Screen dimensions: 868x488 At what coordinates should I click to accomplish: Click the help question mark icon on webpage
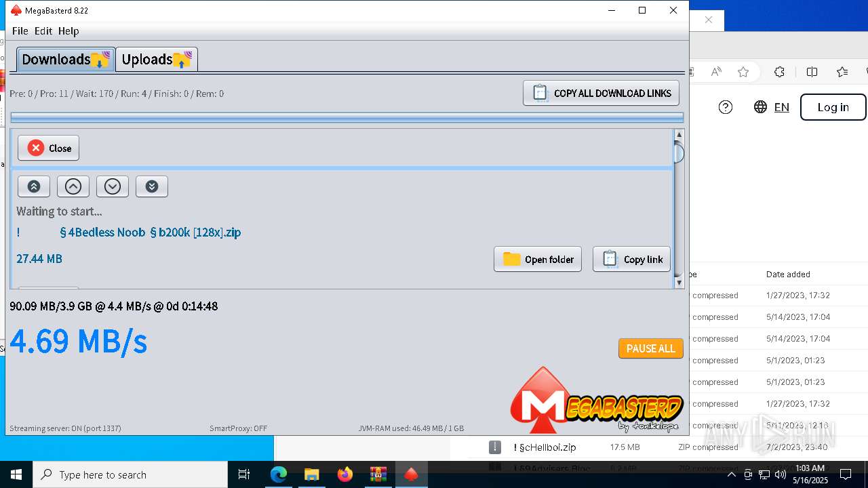tap(726, 107)
